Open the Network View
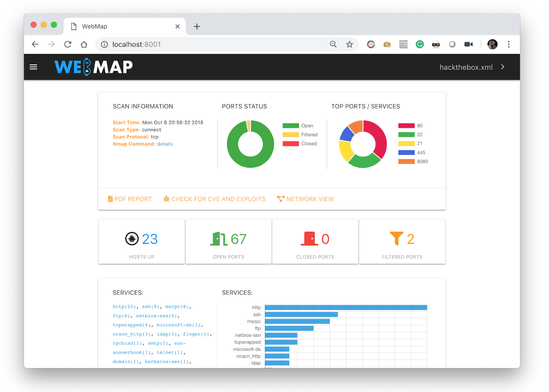 [x=305, y=199]
